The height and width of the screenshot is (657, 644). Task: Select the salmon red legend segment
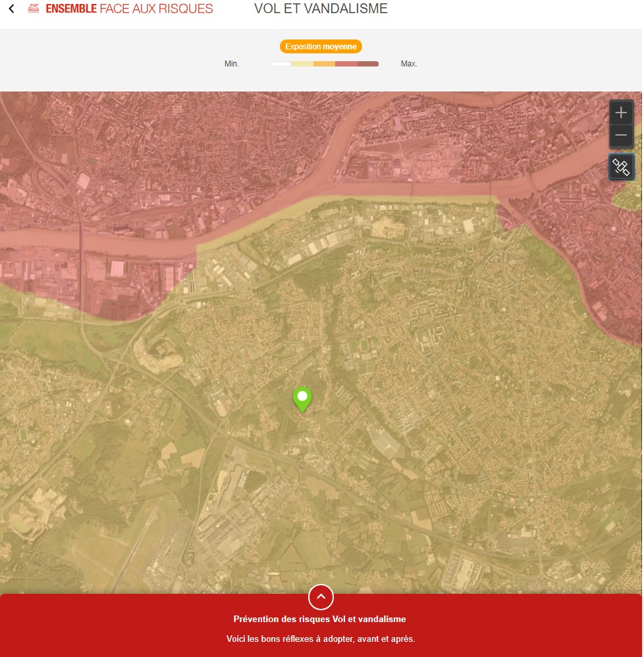[x=346, y=64]
